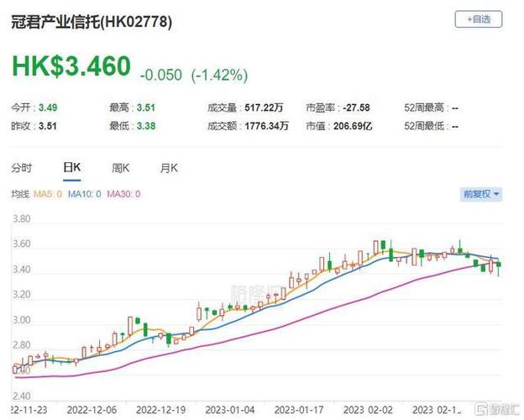Click the 2023-01-04 date axis label
This screenshot has height=420, width=524.
click(230, 410)
